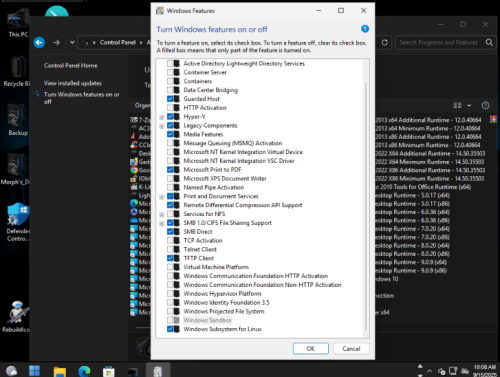Click the refresh icon in Control Panel
The height and width of the screenshot is (377, 500).
pyautogui.click(x=385, y=42)
